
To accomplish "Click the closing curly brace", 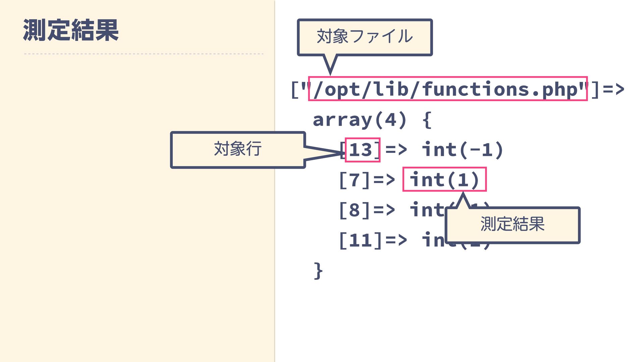I will tap(318, 270).
